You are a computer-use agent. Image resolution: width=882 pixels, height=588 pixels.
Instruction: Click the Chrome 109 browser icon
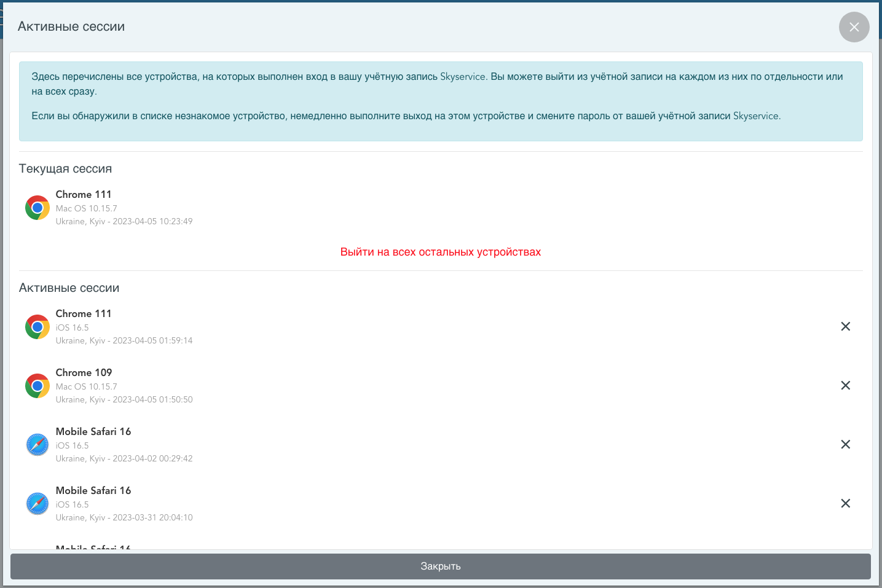37,386
